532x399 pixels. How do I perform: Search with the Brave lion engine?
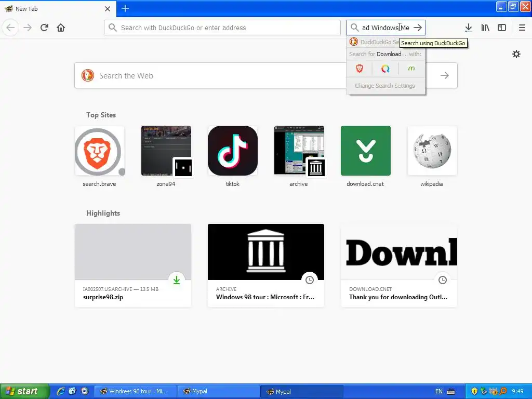click(360, 69)
